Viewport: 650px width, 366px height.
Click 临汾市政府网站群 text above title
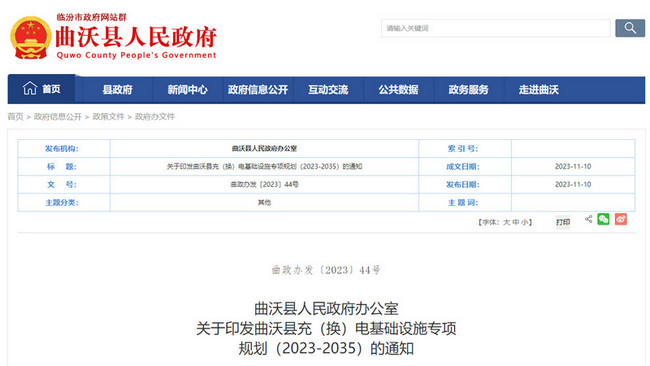(x=91, y=17)
